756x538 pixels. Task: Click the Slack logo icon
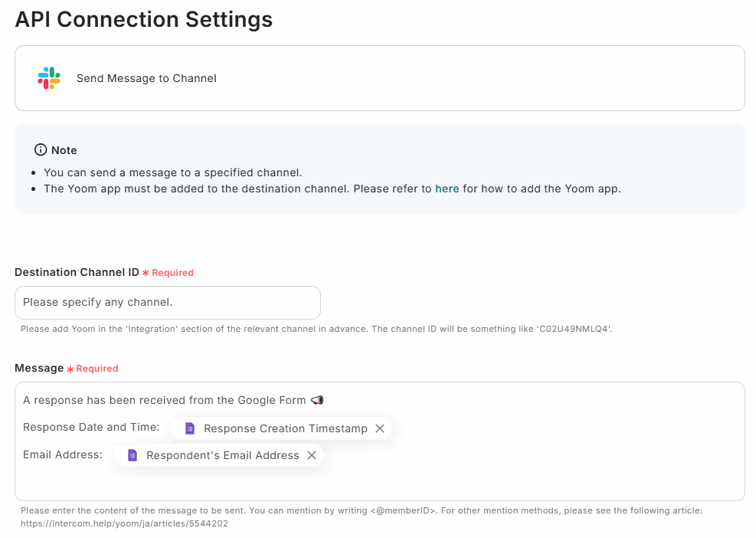click(49, 78)
